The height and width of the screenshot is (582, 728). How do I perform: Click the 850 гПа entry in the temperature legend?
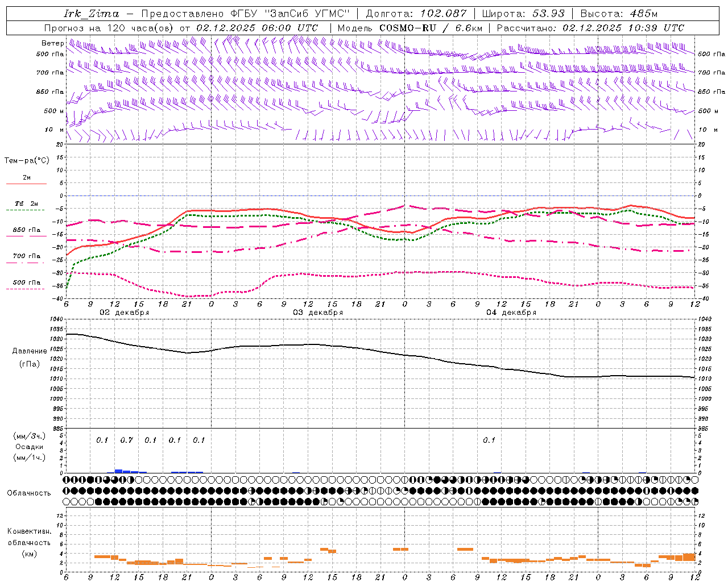(27, 230)
